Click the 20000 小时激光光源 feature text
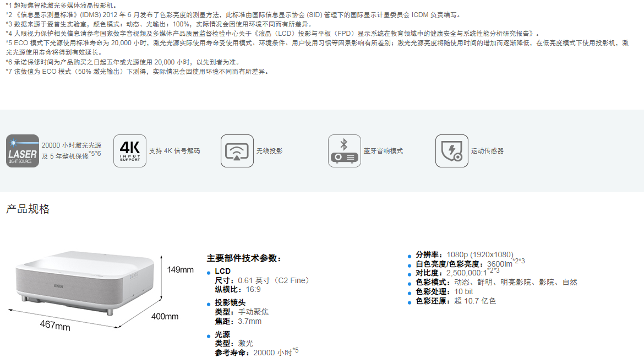 click(x=71, y=145)
